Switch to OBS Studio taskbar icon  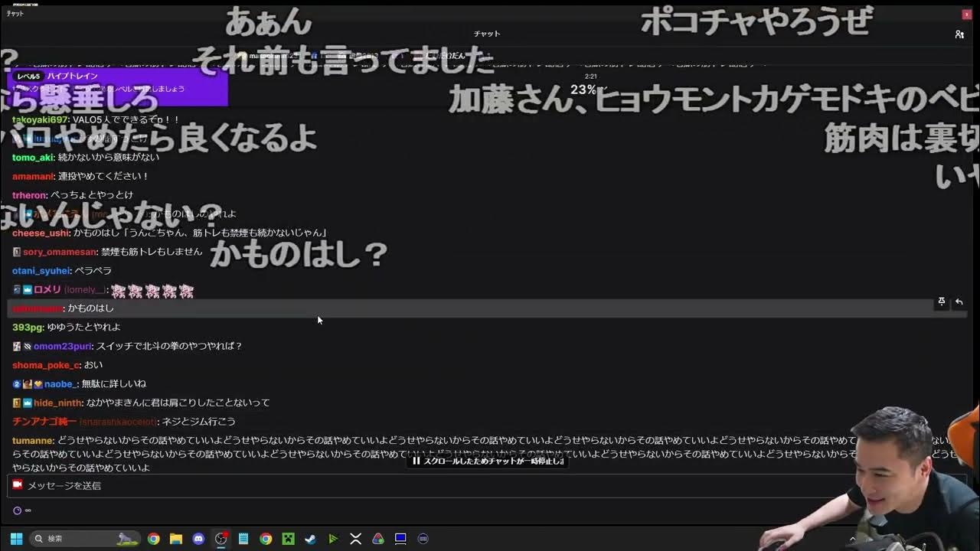pos(220,539)
